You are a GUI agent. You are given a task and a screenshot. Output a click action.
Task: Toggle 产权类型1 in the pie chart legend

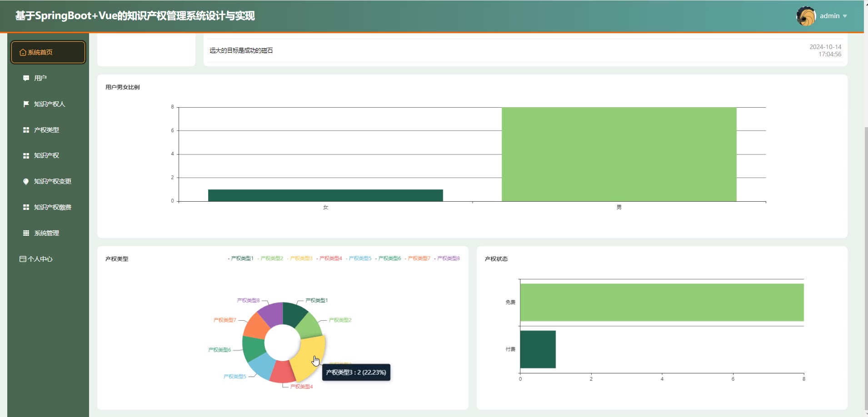241,258
